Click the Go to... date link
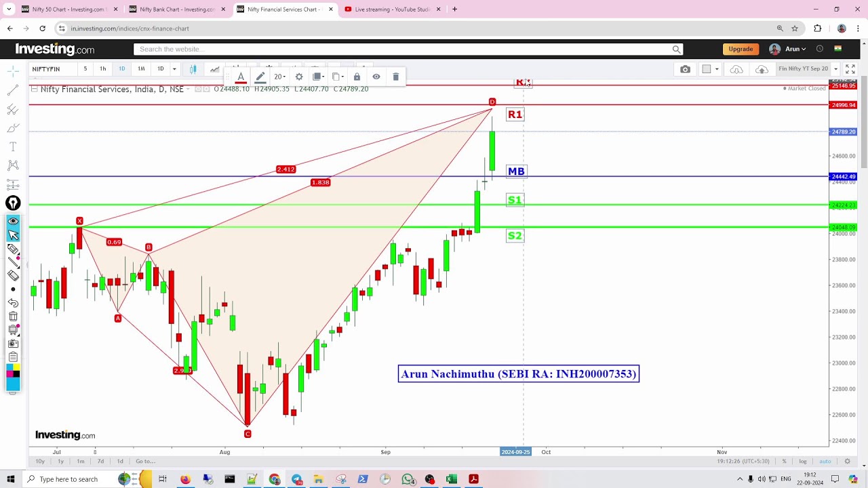The width and height of the screenshot is (868, 488). click(145, 462)
